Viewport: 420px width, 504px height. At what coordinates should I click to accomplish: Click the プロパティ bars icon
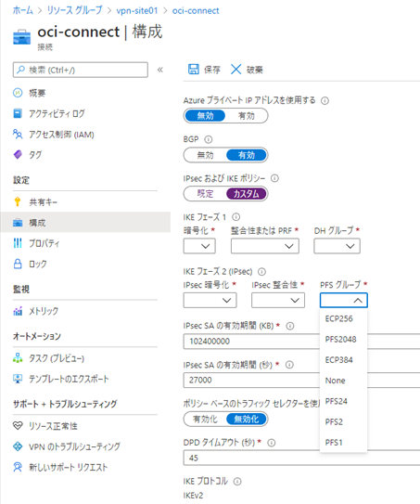(18, 243)
